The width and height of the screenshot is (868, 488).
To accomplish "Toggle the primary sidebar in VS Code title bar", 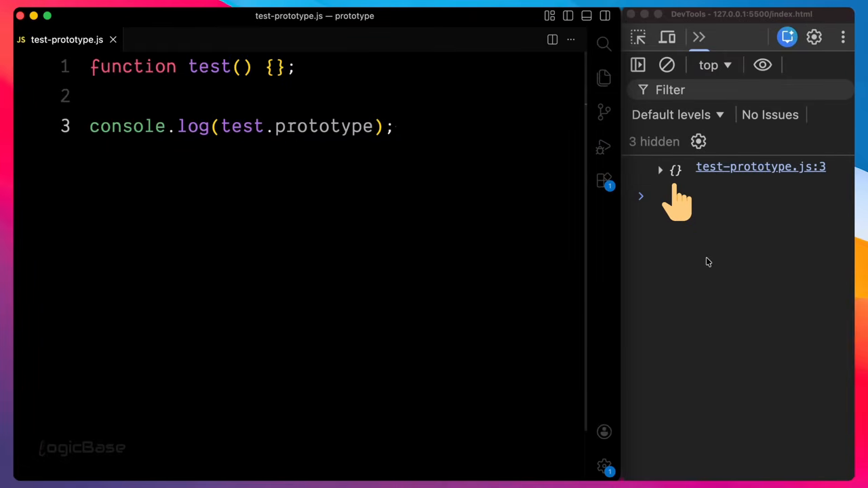I will [568, 16].
